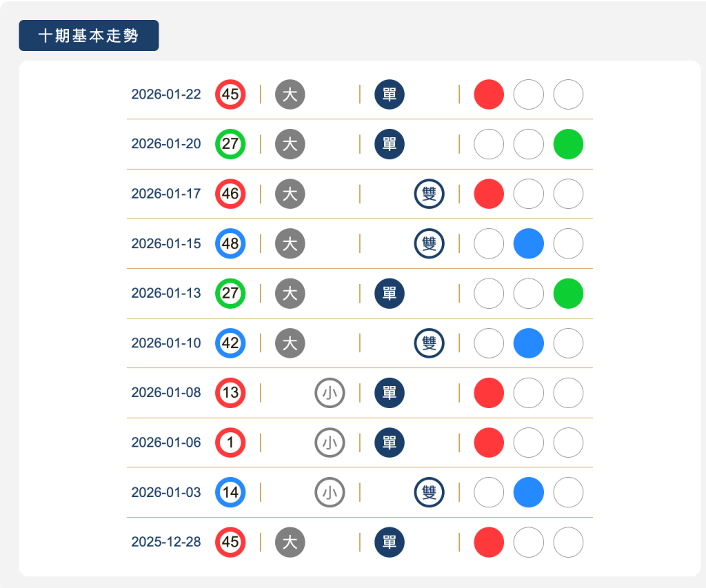Expand the 雙 marker on the 2026-01-10 row

click(429, 343)
